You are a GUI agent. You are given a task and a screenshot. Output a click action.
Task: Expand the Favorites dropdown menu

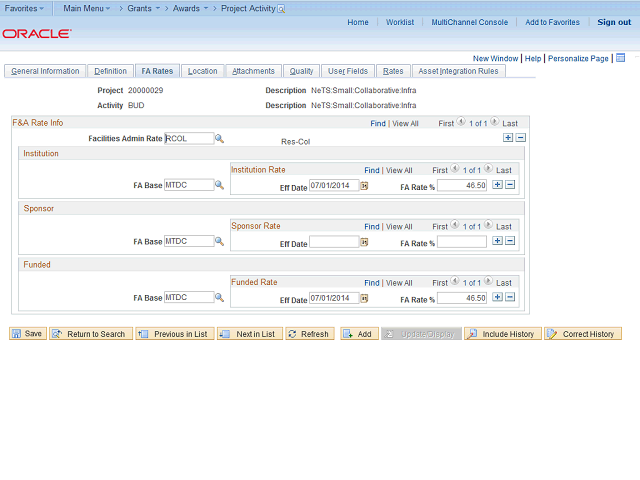click(x=24, y=8)
